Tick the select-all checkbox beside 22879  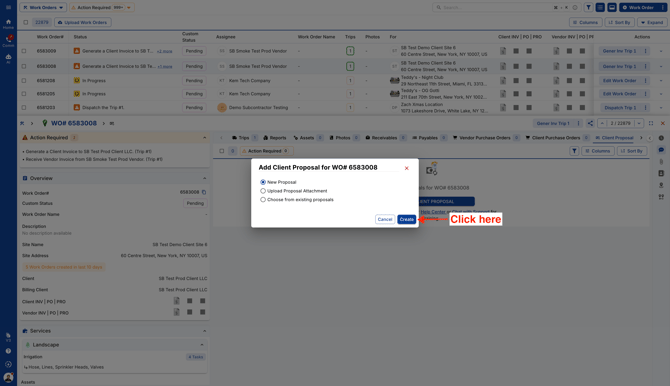[26, 22]
